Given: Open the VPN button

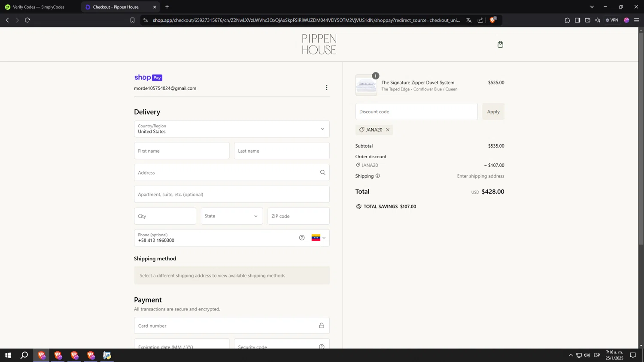Looking at the screenshot, I should coord(612,20).
